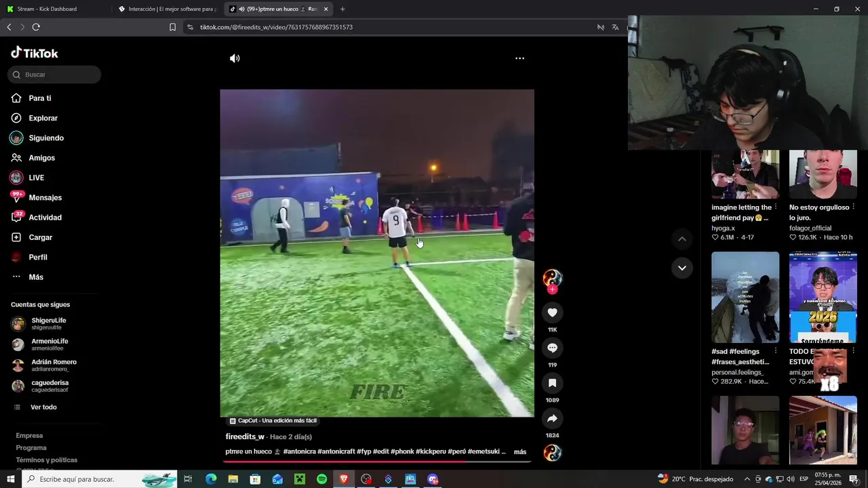The image size is (868, 488).
Task: Expand followed accounts with Ver todo
Action: tap(43, 407)
